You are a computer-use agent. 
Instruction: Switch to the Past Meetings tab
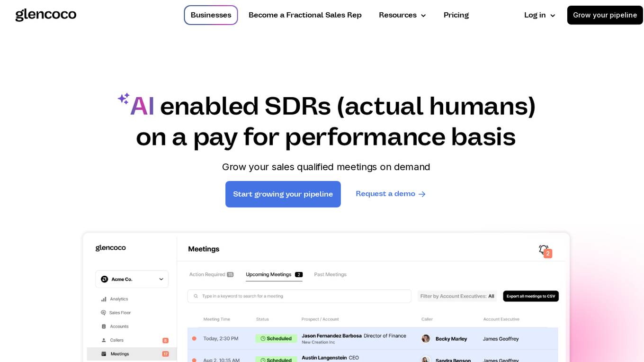pyautogui.click(x=330, y=274)
